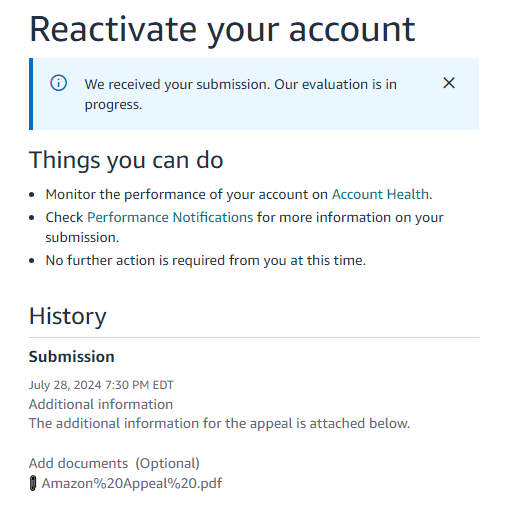Image resolution: width=514 pixels, height=517 pixels.
Task: Click the July 28, 2024 timestamp
Action: point(101,385)
